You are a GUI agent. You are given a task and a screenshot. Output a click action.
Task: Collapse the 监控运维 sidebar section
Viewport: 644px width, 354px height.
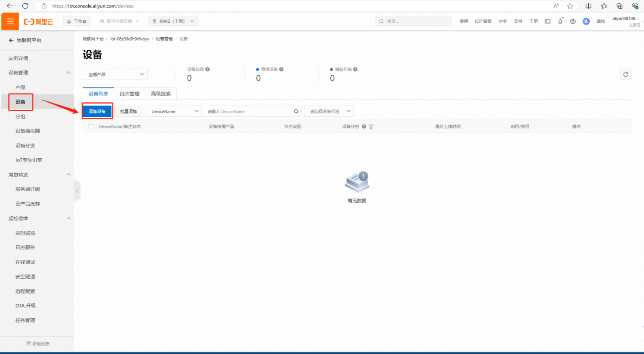[69, 218]
